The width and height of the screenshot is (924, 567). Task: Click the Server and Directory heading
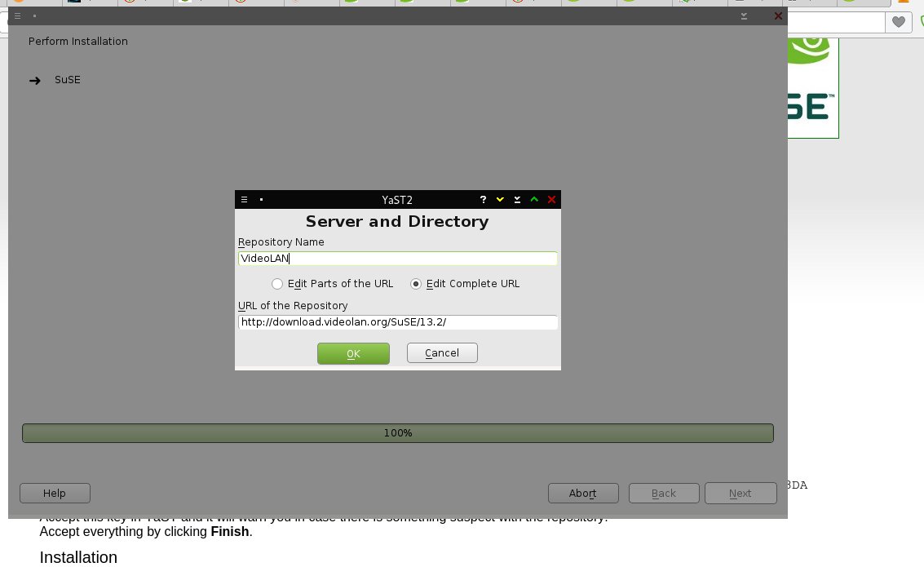click(397, 222)
